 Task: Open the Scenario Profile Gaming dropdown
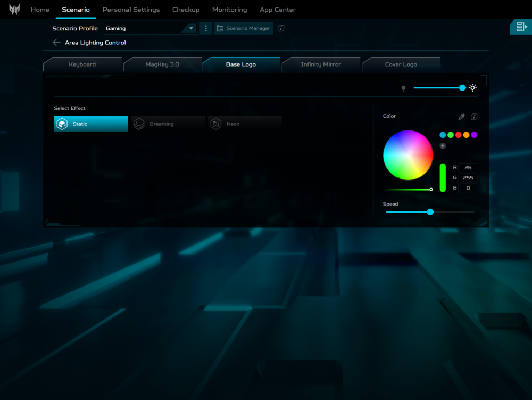[150, 28]
